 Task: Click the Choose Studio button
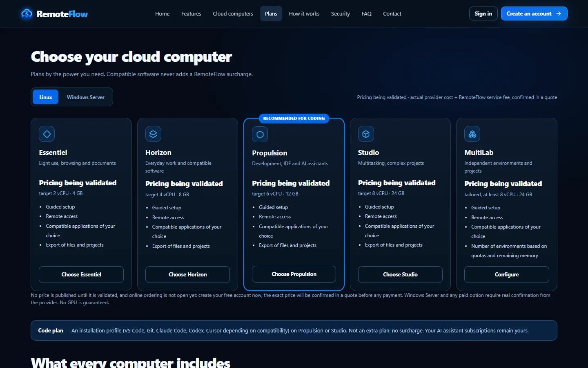(x=400, y=274)
